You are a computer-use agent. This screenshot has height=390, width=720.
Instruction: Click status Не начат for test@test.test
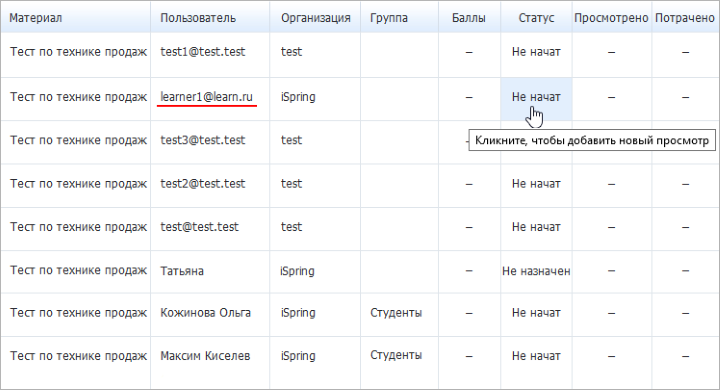(x=536, y=227)
